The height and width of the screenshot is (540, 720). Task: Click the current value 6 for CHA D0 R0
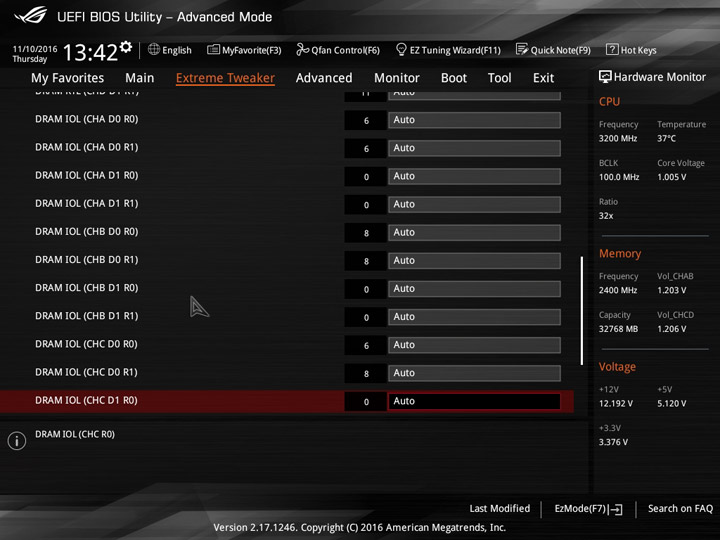[366, 120]
